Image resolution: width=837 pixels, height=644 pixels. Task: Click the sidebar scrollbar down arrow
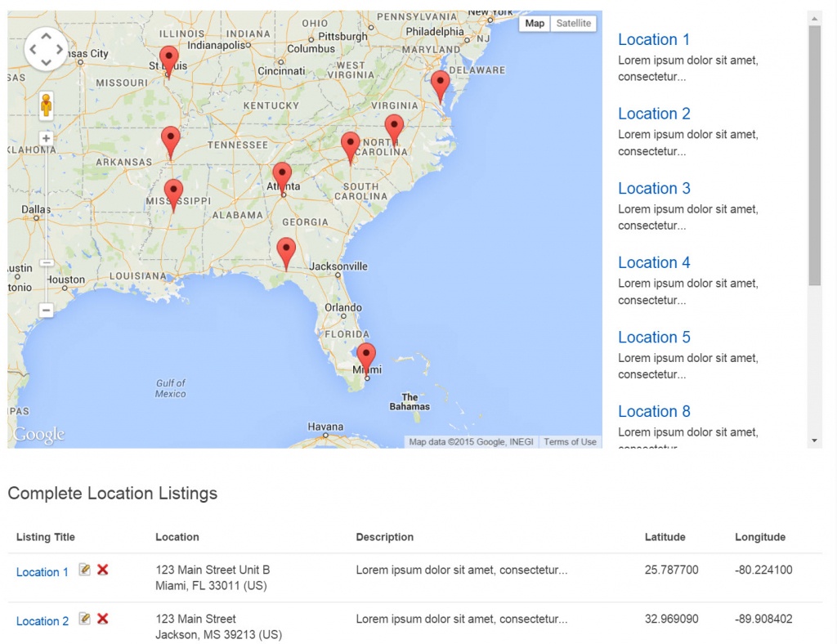[814, 441]
